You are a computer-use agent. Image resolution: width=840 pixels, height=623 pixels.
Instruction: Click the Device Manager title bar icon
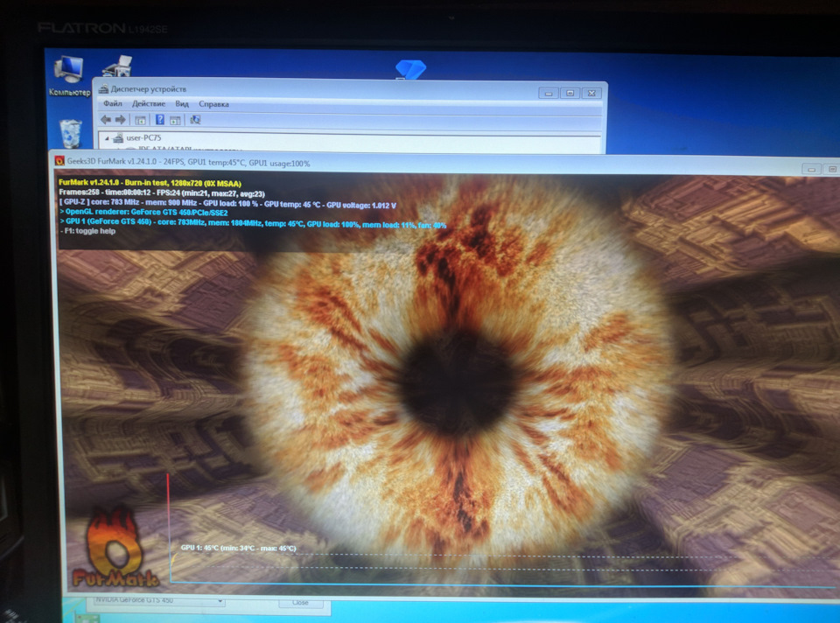[103, 89]
